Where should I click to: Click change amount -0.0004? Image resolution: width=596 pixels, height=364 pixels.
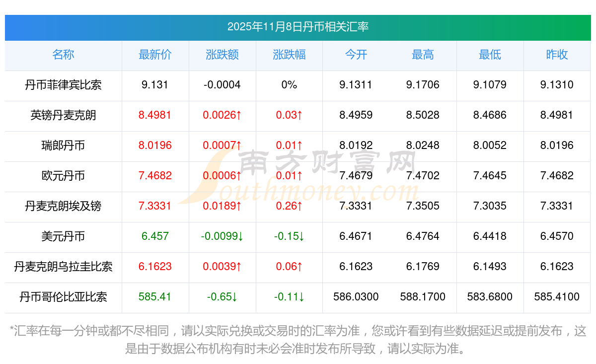[x=222, y=85]
